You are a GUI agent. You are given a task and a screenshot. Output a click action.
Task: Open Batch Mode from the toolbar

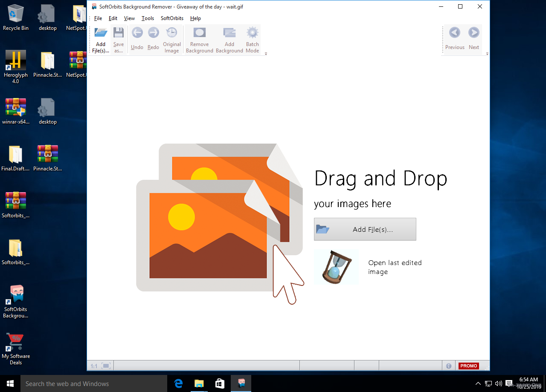[253, 40]
